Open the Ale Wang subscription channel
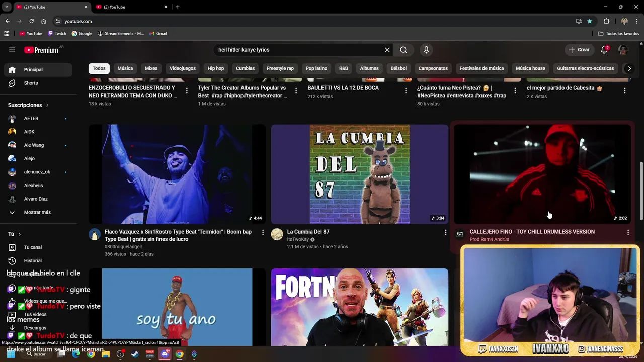 pyautogui.click(x=38, y=145)
